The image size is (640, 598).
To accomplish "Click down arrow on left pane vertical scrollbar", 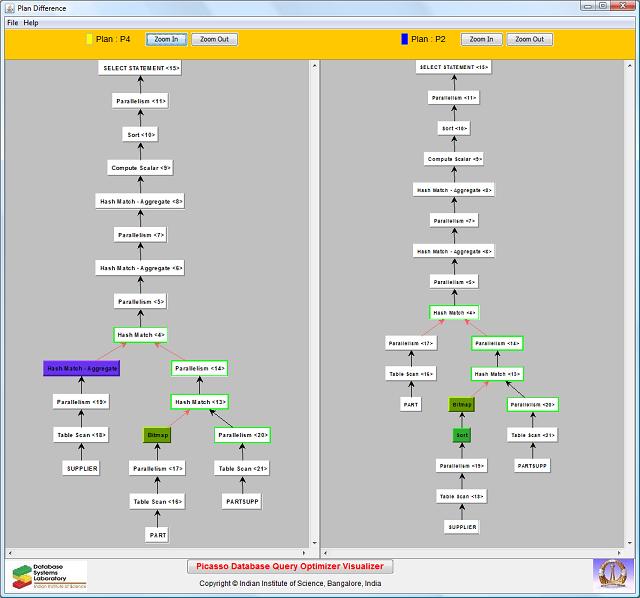I will [313, 542].
